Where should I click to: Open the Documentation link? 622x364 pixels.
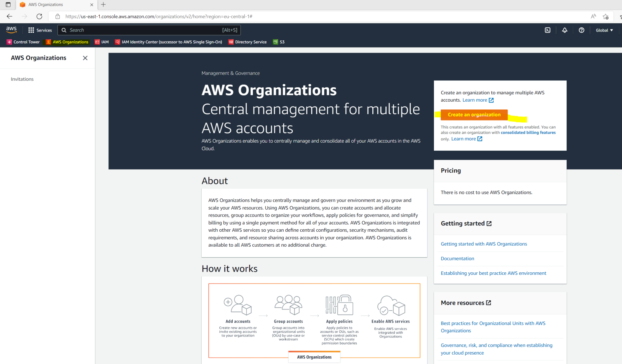tap(457, 258)
